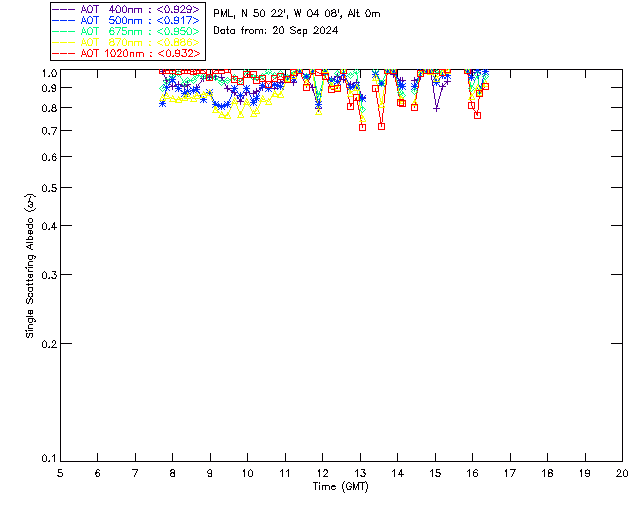Viewport: 640px width, 512px height.
Task: Click the y-axis tick label 0.2
Action: [49, 344]
